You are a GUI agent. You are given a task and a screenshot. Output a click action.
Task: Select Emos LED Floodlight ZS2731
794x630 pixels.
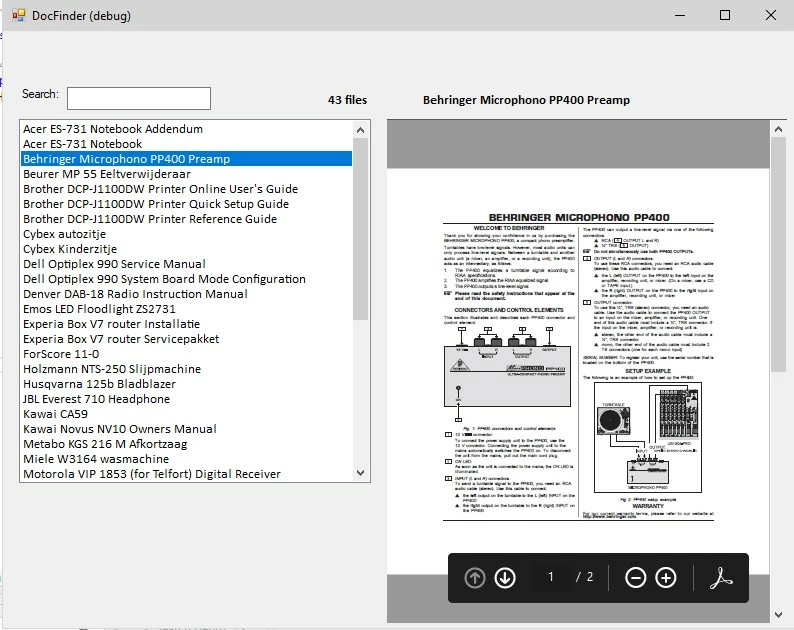click(x=186, y=309)
